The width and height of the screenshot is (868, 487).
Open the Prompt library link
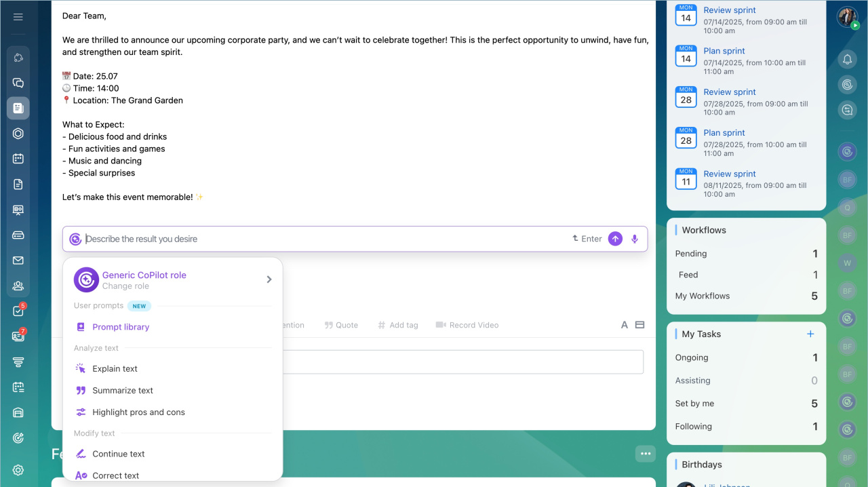click(x=121, y=327)
